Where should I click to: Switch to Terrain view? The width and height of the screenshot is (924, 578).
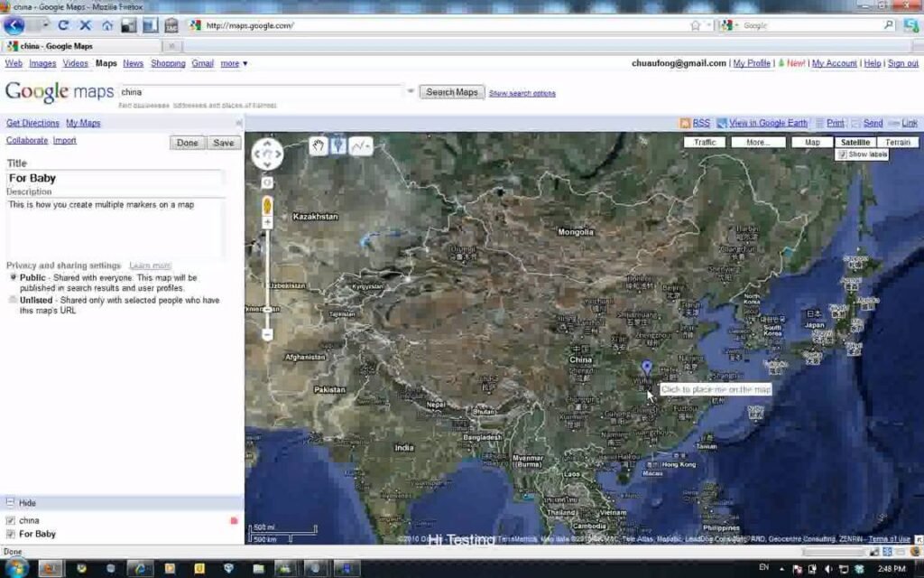[898, 142]
